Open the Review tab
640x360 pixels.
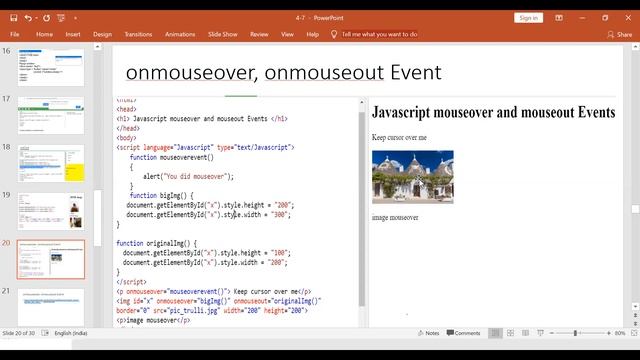(259, 34)
